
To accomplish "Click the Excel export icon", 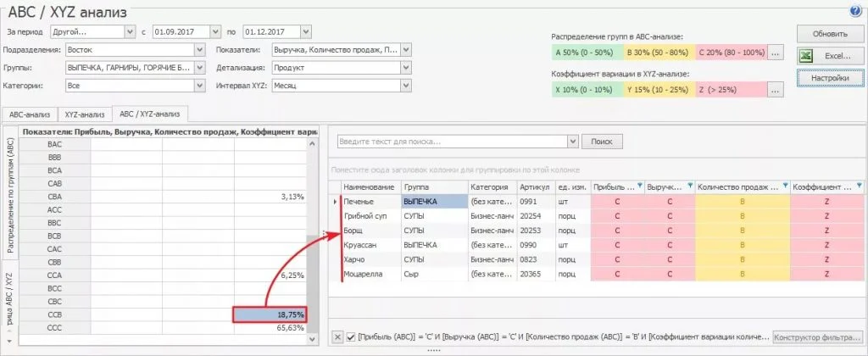I will point(807,56).
